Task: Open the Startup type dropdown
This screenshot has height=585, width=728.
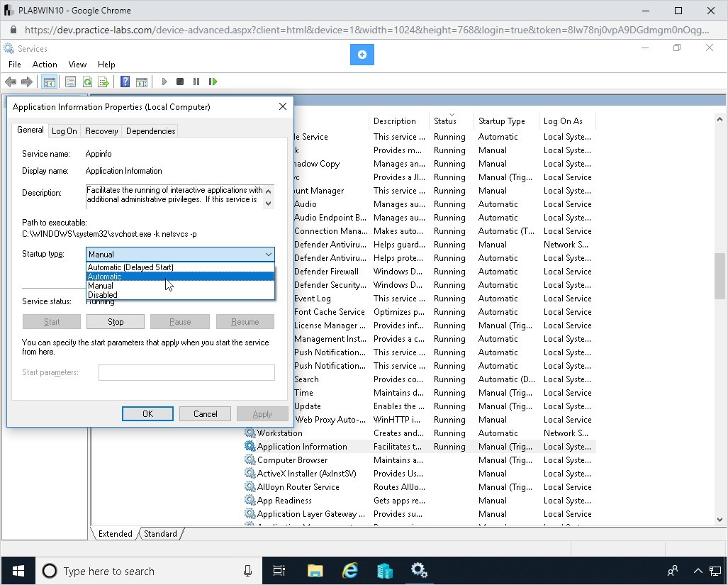Action: (180, 255)
